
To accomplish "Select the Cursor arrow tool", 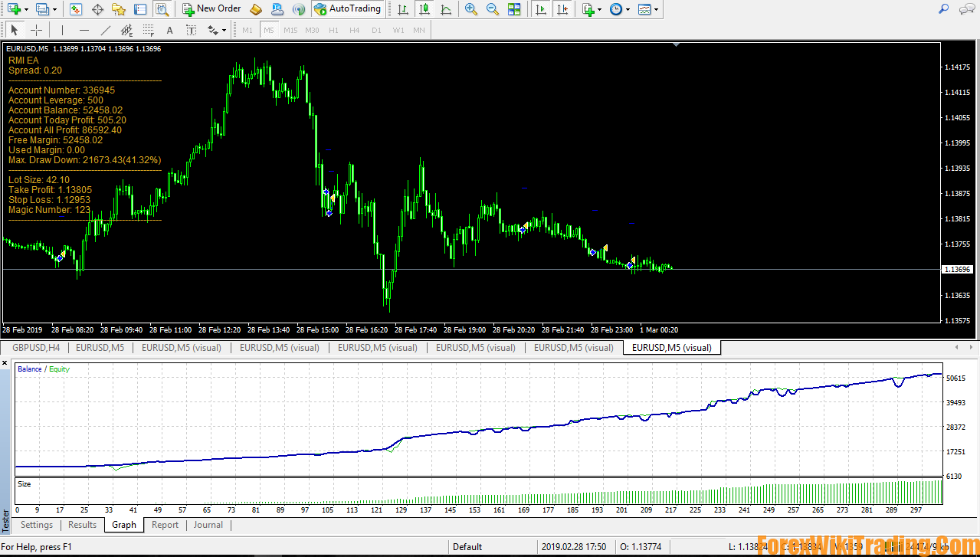I will tap(15, 30).
